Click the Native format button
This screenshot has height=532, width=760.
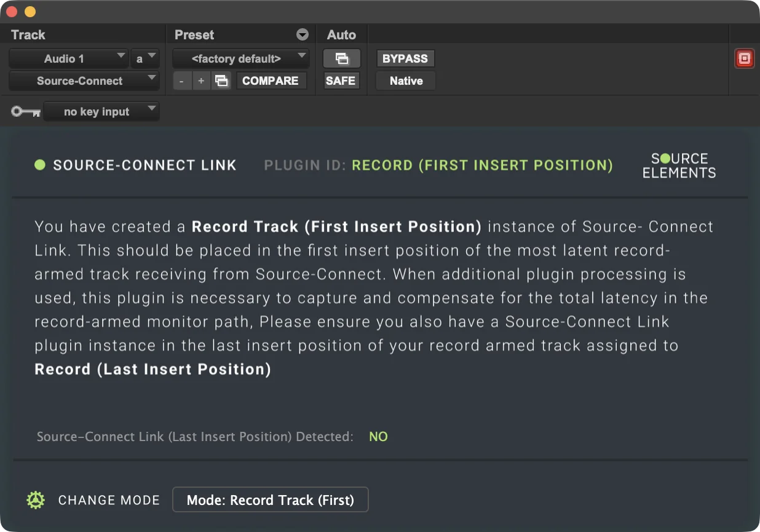click(x=406, y=81)
